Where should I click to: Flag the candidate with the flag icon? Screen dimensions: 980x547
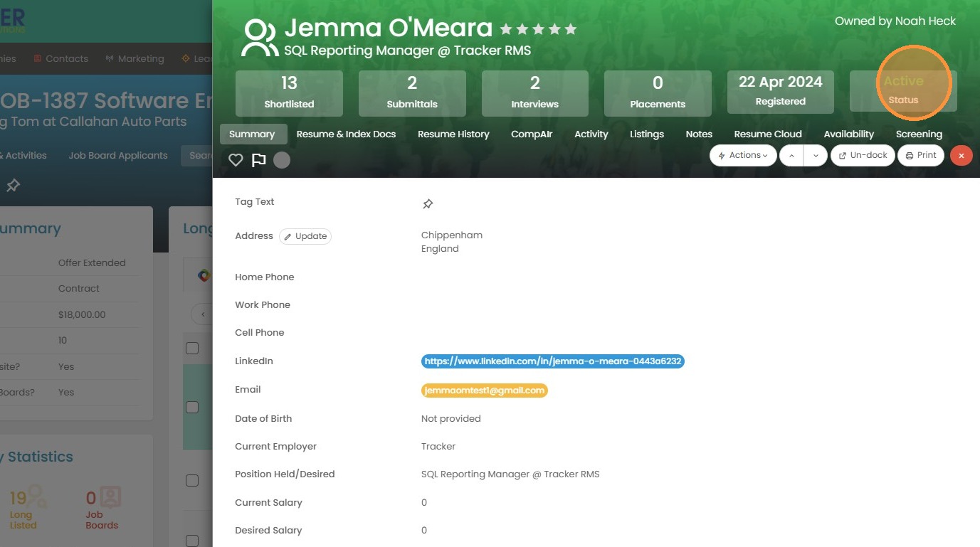[258, 160]
